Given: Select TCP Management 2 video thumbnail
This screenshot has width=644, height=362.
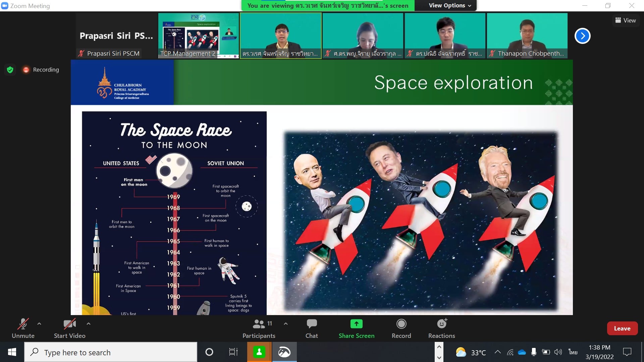Looking at the screenshot, I should [198, 36].
